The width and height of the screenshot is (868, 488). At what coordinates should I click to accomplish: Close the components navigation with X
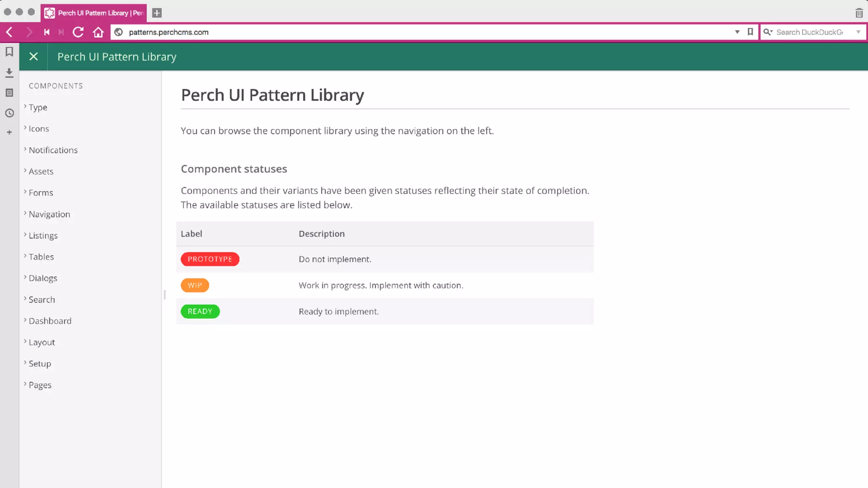(33, 56)
